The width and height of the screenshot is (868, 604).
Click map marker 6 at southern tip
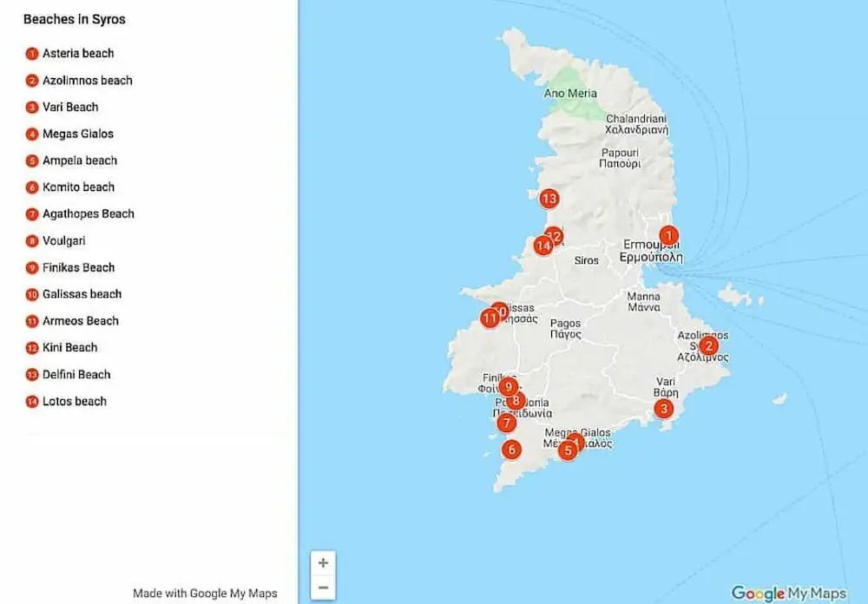click(512, 450)
